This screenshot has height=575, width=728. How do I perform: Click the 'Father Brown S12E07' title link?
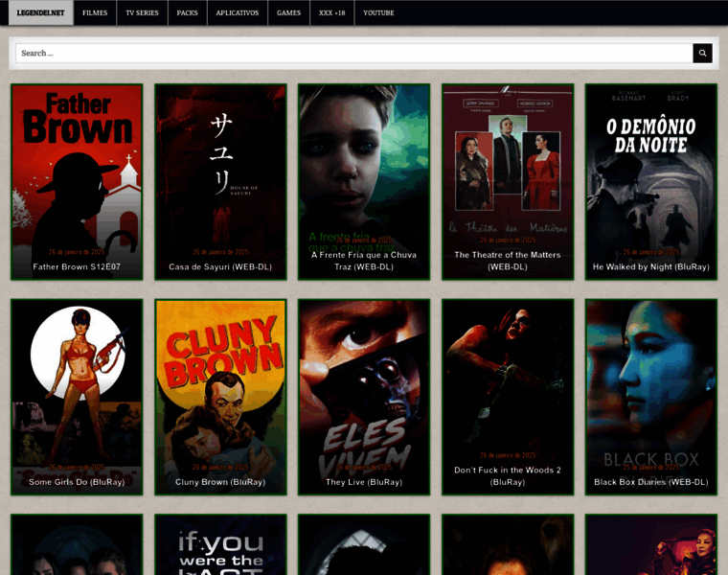77,266
